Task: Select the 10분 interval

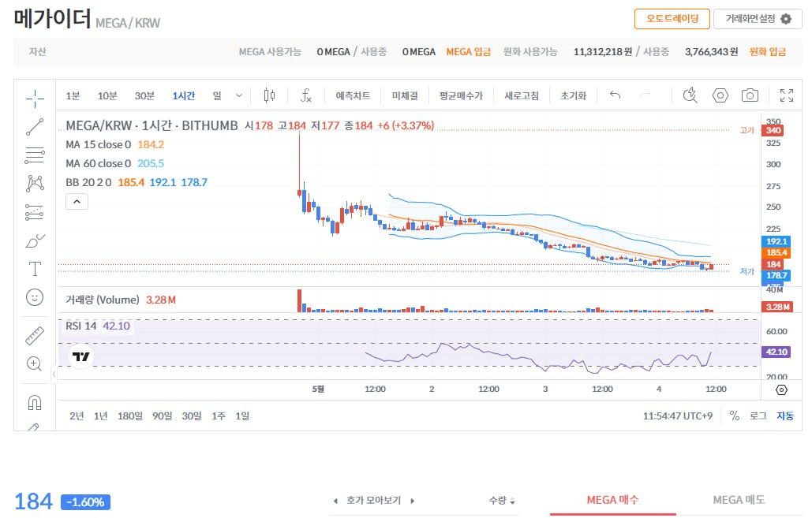Action: pyautogui.click(x=107, y=95)
